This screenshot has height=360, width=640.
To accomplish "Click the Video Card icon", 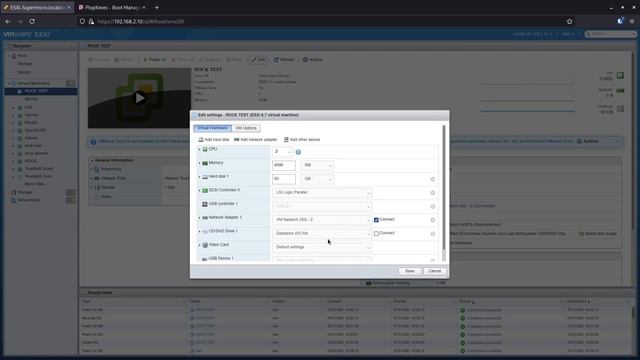I will (x=205, y=245).
